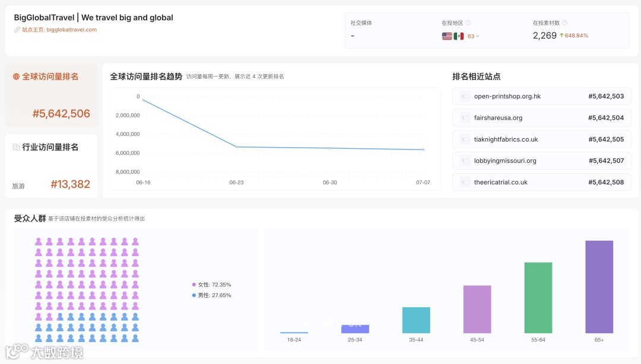
Task: Open the open-printshop.org.hk site row
Action: [x=542, y=97]
